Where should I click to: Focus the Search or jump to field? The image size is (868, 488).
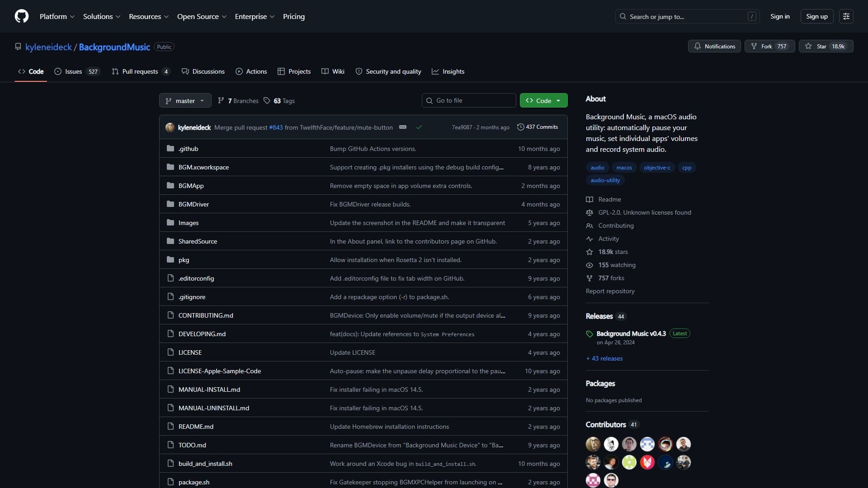(x=687, y=16)
